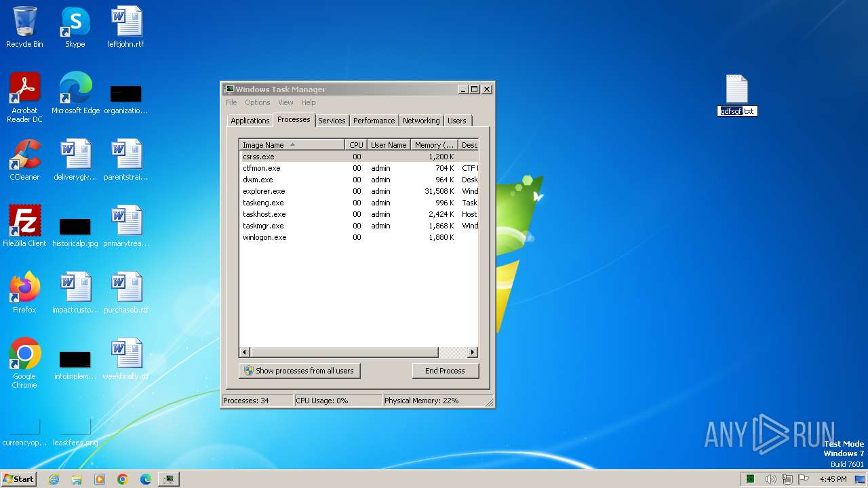Open Internet Explorer from taskbar
Screen dimensions: 868x488
coord(54,479)
